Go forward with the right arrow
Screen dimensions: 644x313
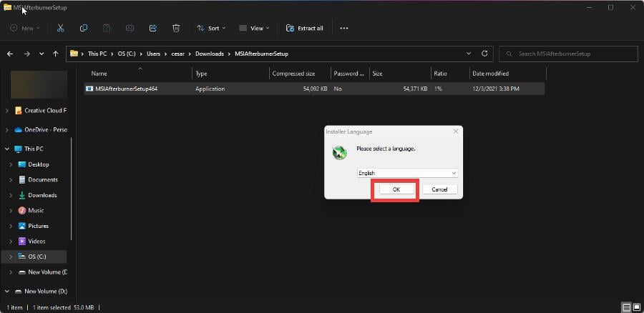tap(26, 54)
